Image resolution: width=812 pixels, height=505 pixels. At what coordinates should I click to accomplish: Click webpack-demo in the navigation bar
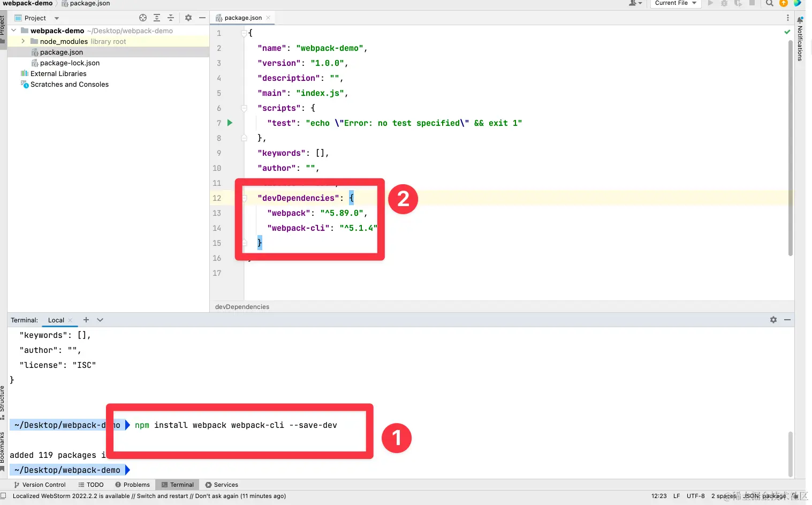[28, 3]
